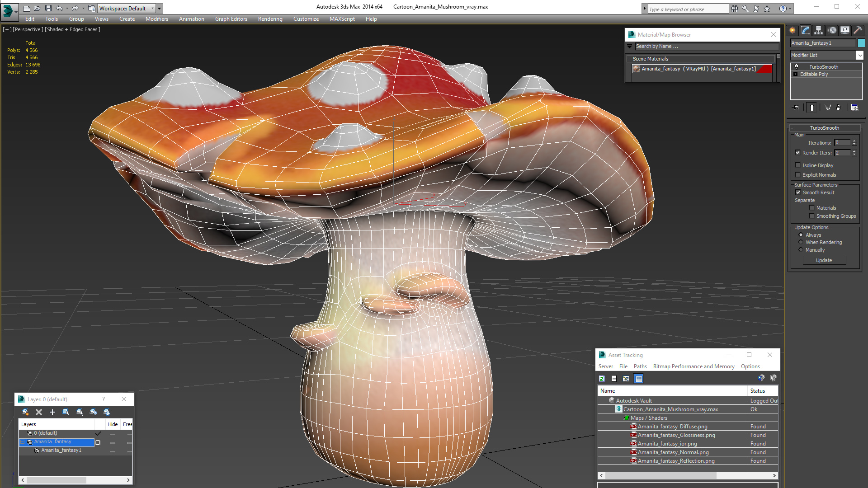Select Manually update option
The image size is (868, 488).
801,250
